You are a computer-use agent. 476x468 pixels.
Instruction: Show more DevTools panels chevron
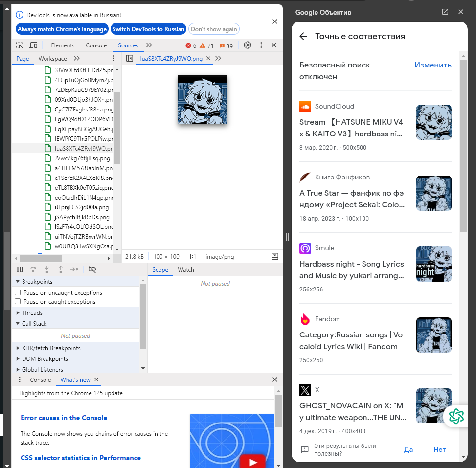[149, 45]
